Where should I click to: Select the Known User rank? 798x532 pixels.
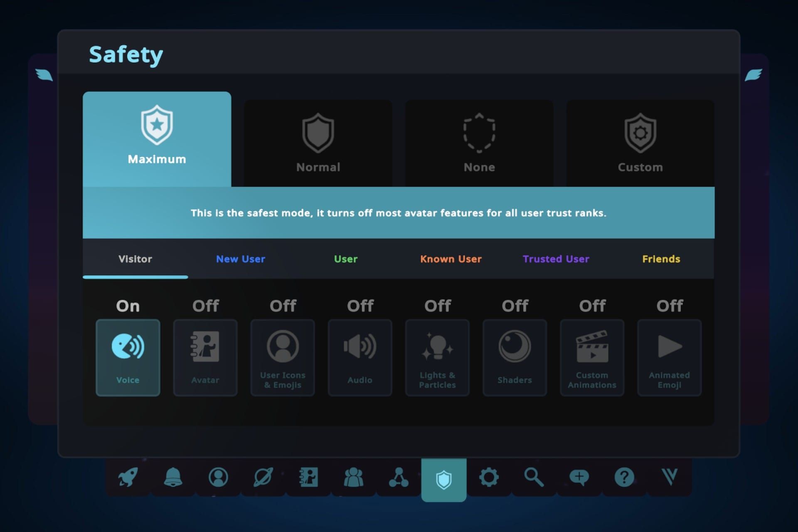[451, 259]
